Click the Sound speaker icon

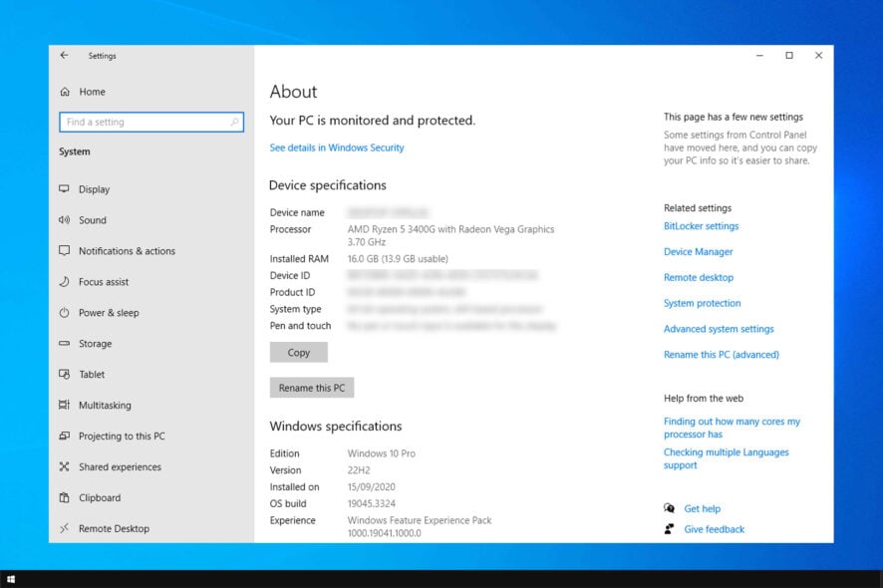point(64,219)
